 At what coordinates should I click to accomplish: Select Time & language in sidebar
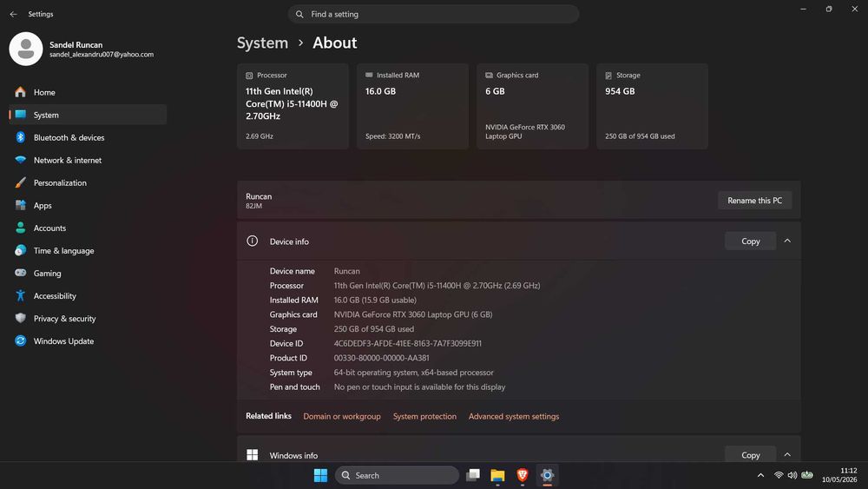coord(88,250)
